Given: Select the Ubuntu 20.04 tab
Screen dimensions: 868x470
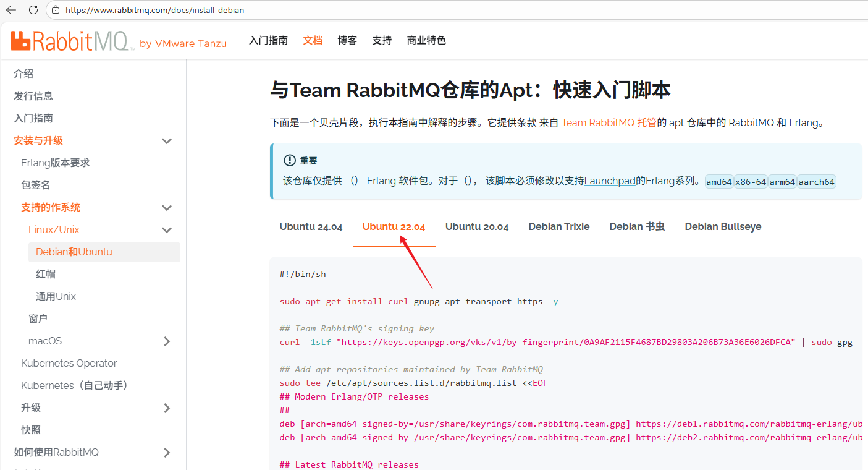Looking at the screenshot, I should tap(477, 226).
